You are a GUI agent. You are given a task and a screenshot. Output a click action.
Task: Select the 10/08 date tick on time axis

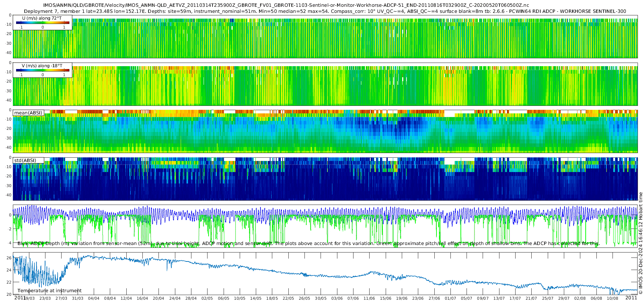613,298
